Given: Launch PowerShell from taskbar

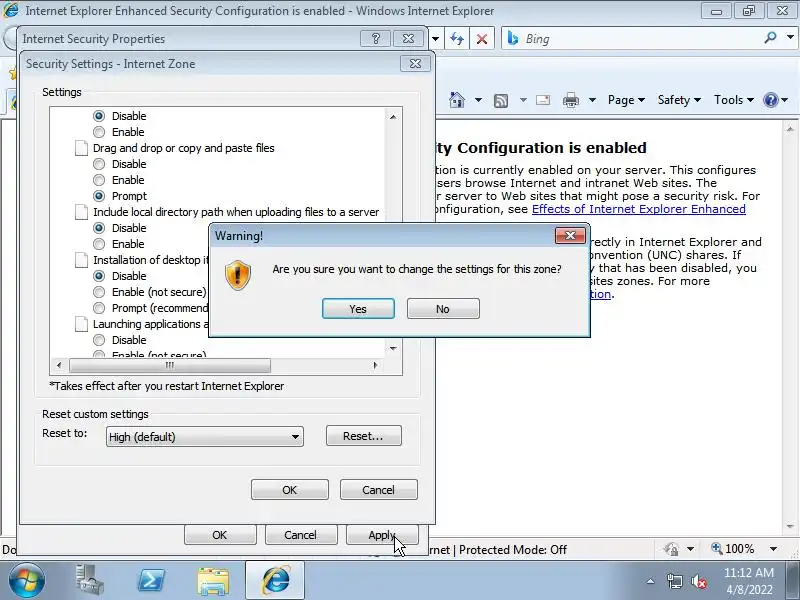Looking at the screenshot, I should click(152, 581).
